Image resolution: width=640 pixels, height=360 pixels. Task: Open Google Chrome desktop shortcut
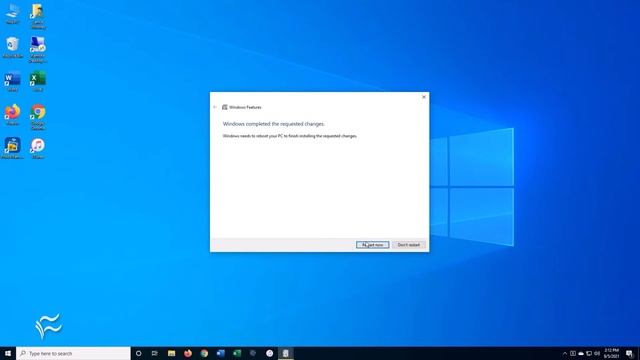[38, 117]
